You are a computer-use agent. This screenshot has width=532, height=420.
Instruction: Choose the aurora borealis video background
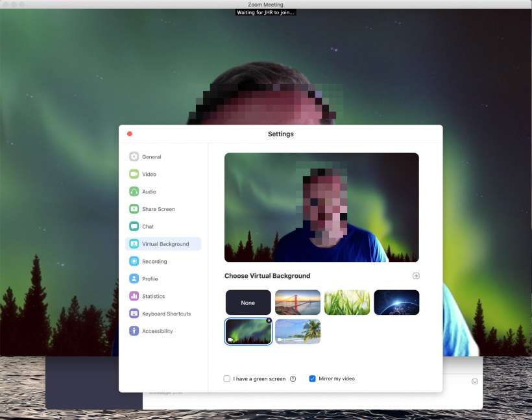tap(248, 331)
